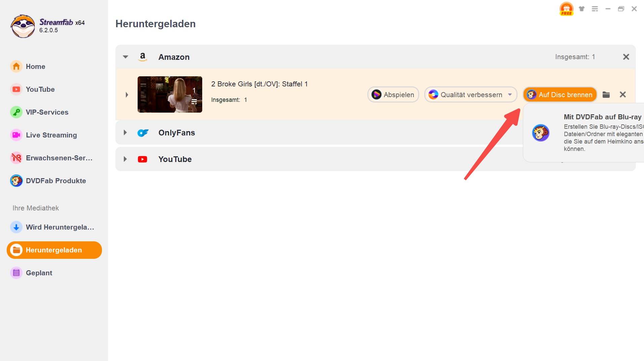This screenshot has height=361, width=644.
Task: Click the Amazon logo icon
Action: coord(143,57)
